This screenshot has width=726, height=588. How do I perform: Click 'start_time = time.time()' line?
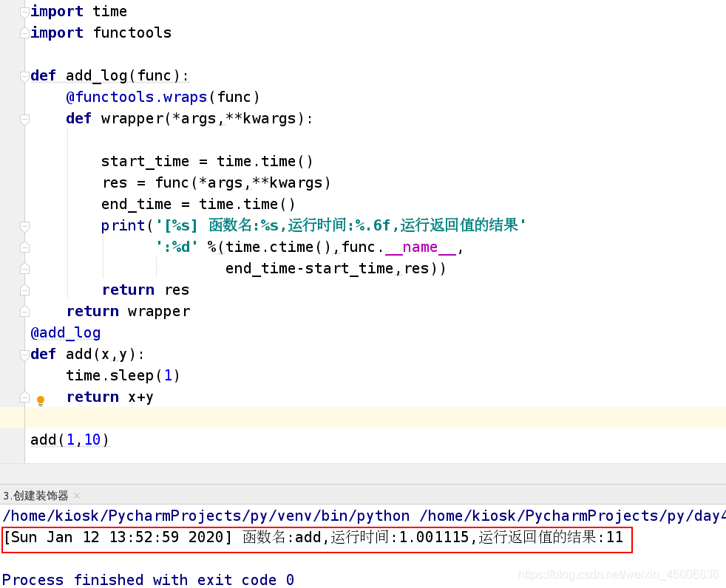[x=208, y=162]
